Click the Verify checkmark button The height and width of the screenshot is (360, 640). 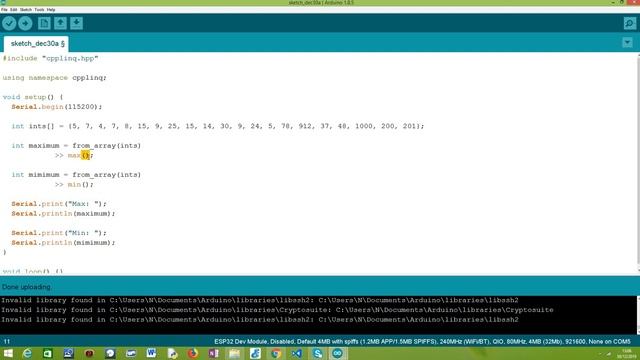pyautogui.click(x=9, y=23)
